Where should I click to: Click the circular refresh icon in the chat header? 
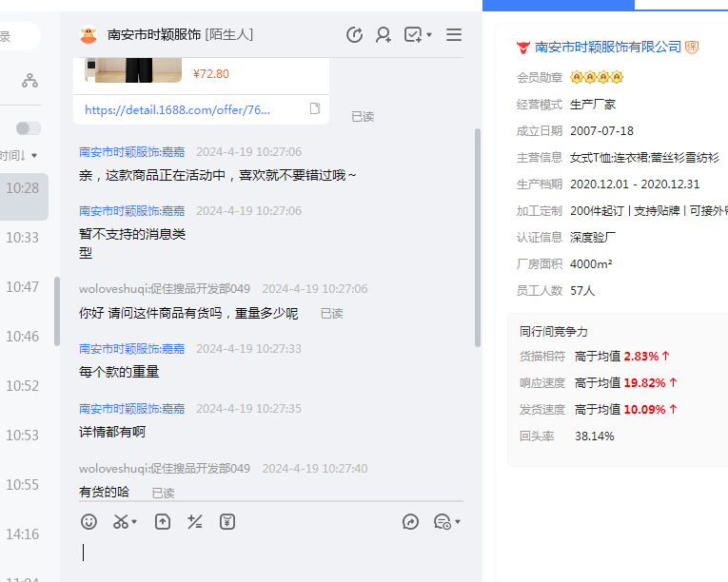[354, 35]
